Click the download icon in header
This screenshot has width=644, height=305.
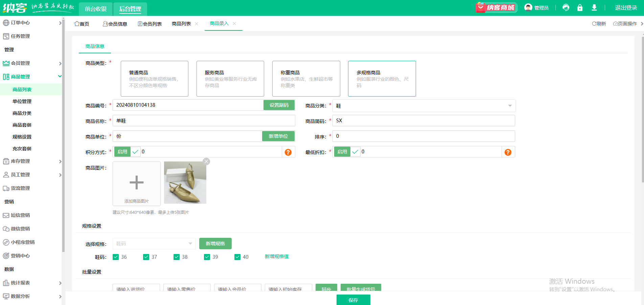594,7
